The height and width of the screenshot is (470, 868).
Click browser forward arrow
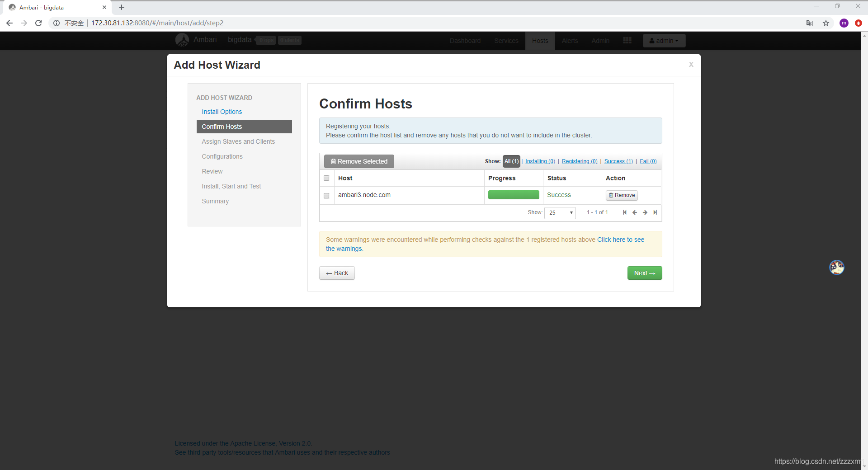pos(24,23)
